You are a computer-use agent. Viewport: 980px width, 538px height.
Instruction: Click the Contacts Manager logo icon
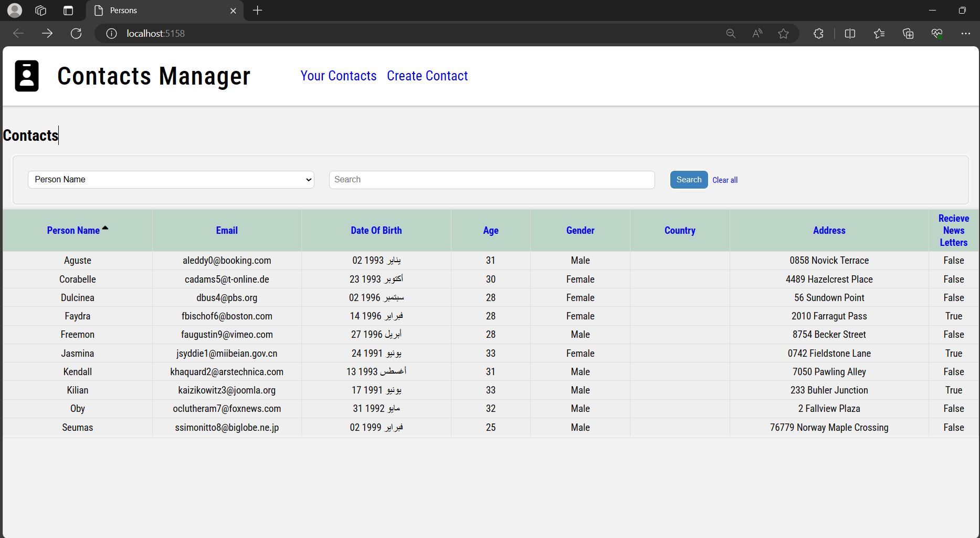click(26, 76)
